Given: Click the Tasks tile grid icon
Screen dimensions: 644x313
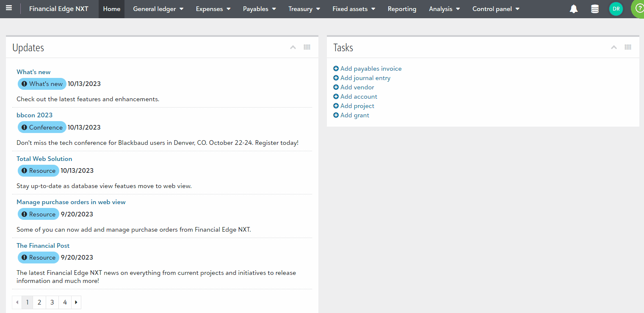Looking at the screenshot, I should click(x=628, y=47).
